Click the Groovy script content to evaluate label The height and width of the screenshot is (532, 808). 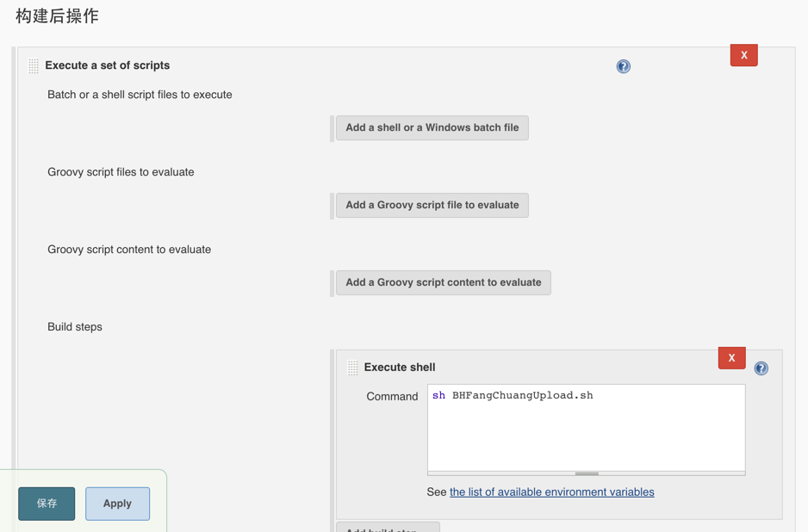(x=129, y=250)
